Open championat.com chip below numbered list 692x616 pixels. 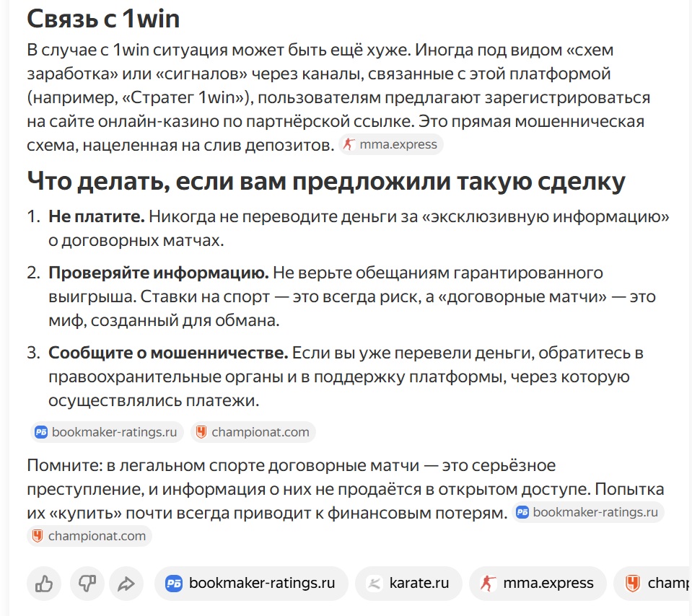point(253,432)
